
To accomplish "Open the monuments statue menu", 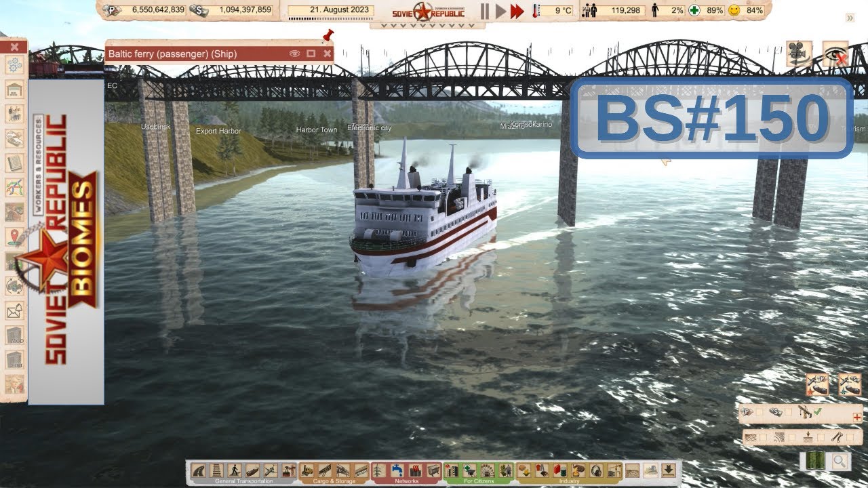I will click(505, 470).
